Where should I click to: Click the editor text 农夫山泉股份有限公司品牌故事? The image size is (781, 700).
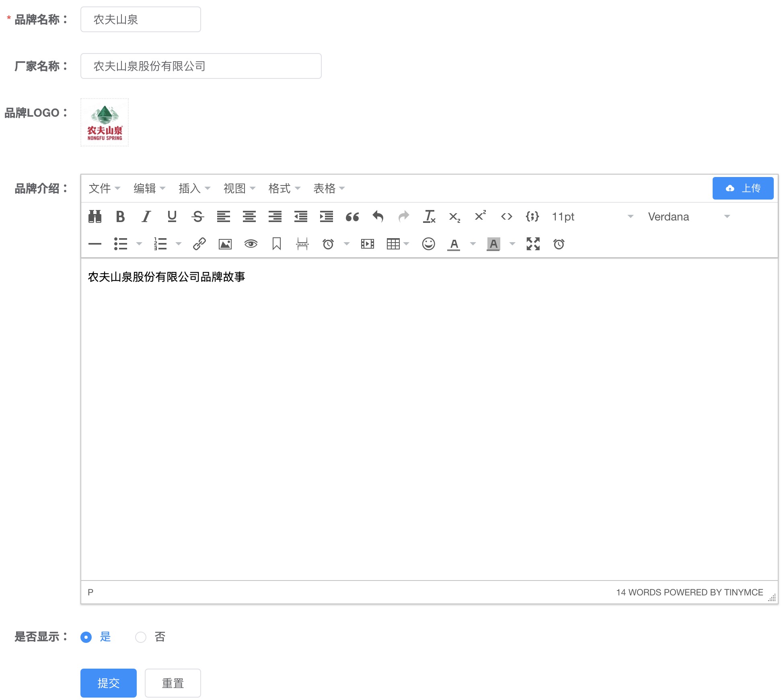(x=166, y=277)
